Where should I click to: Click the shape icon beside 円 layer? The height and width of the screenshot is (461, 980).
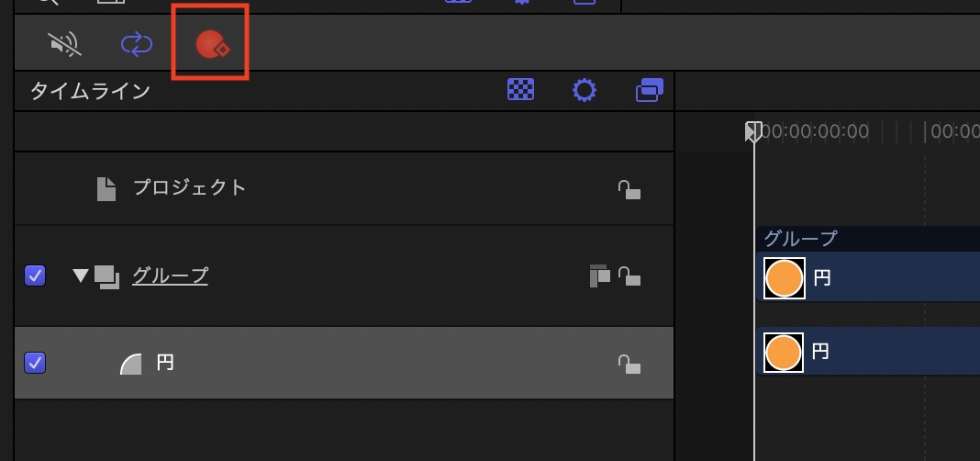tap(132, 364)
